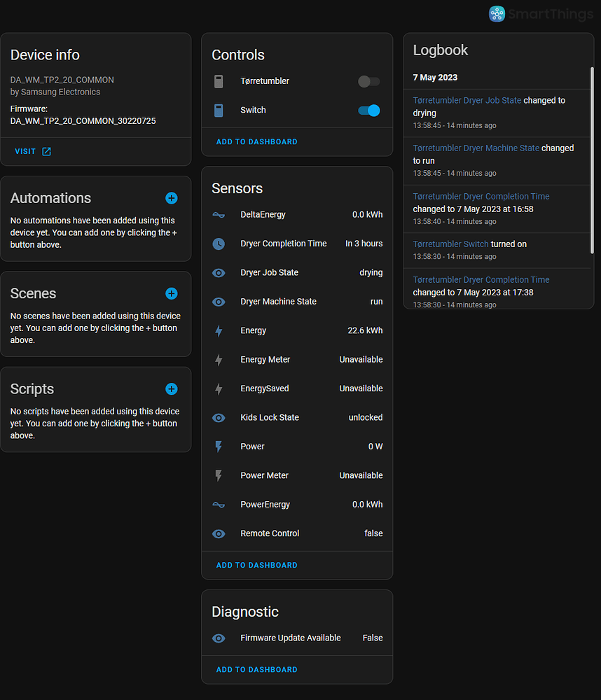Turn off the Switch toggle
The height and width of the screenshot is (700, 601).
(x=368, y=111)
